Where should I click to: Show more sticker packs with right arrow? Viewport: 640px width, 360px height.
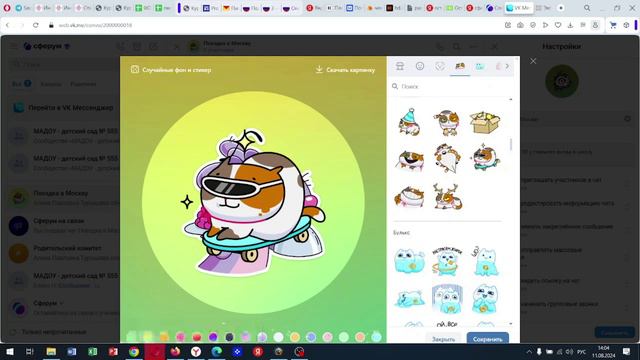(507, 66)
